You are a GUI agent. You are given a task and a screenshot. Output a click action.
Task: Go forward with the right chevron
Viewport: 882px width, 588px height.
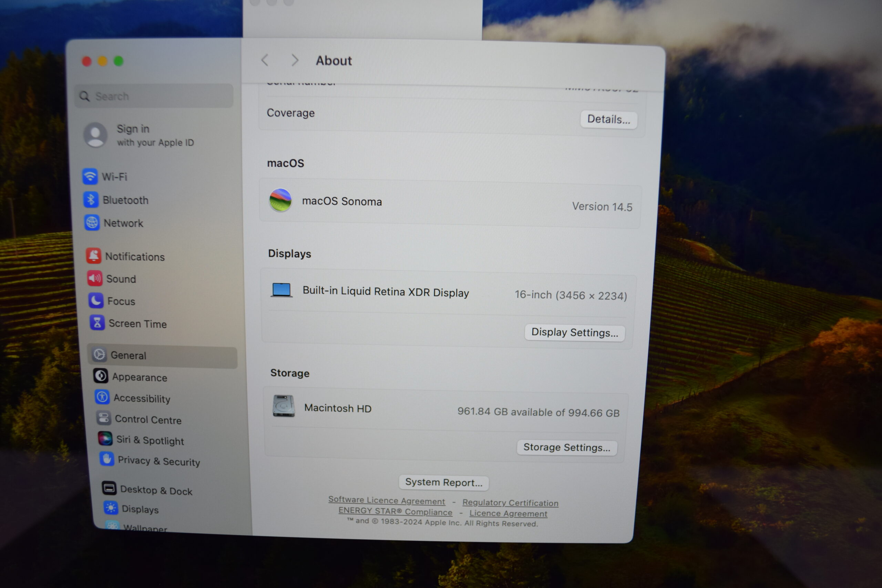tap(295, 60)
